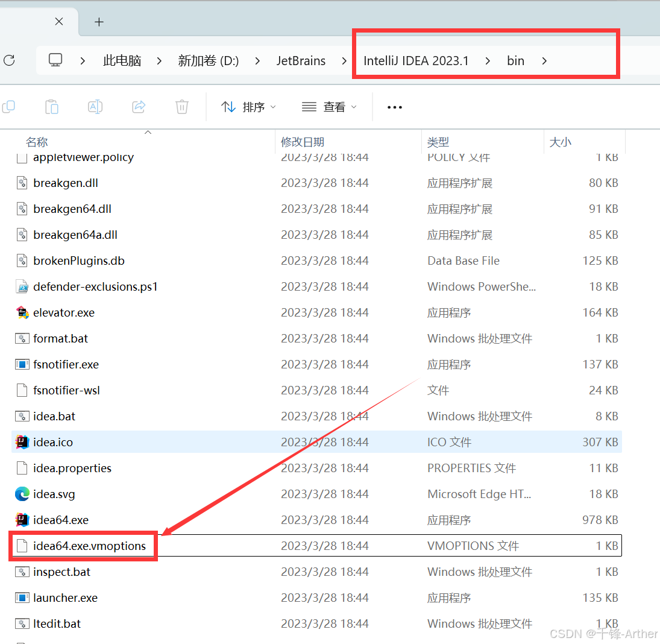Go to 此电脑 via breadcrumb link
Image resolution: width=660 pixels, height=644 pixels.
tap(122, 60)
